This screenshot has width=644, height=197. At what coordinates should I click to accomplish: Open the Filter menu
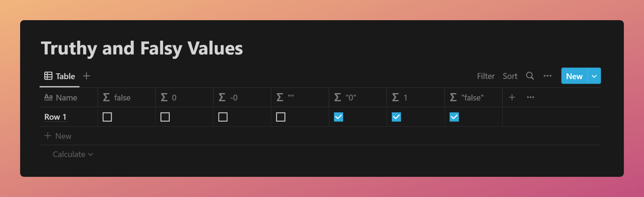pos(486,76)
